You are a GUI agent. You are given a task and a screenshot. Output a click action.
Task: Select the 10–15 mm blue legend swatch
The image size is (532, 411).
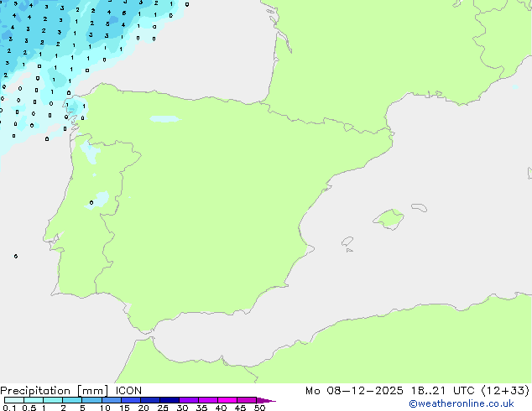tap(112, 400)
